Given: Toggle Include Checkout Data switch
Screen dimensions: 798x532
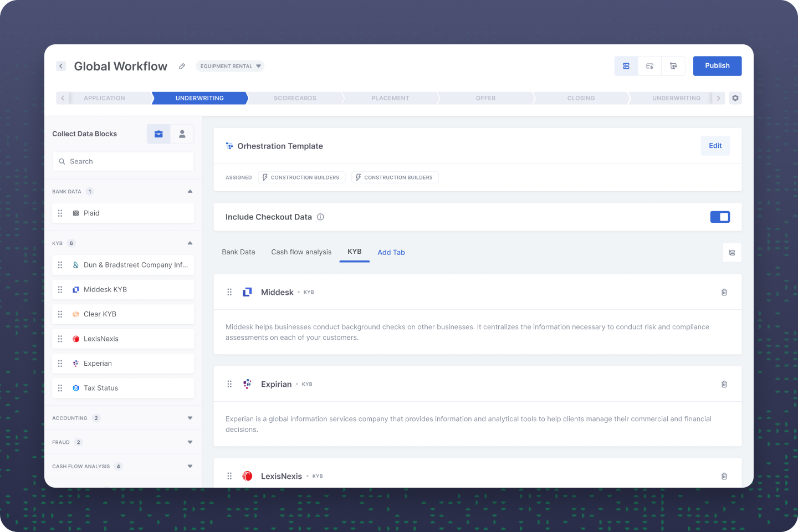Looking at the screenshot, I should (x=720, y=217).
